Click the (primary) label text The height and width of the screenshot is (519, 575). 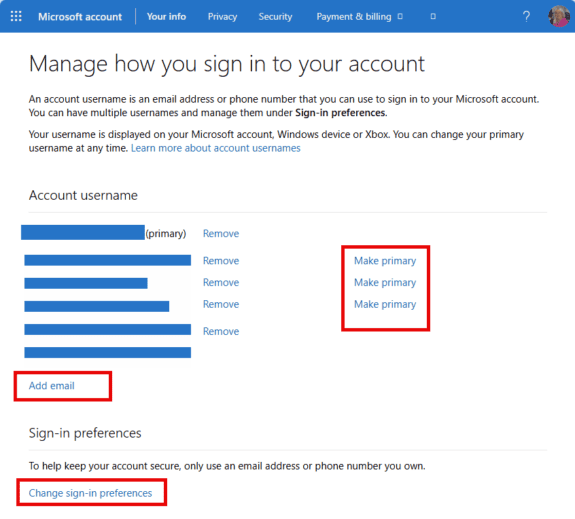tap(166, 234)
